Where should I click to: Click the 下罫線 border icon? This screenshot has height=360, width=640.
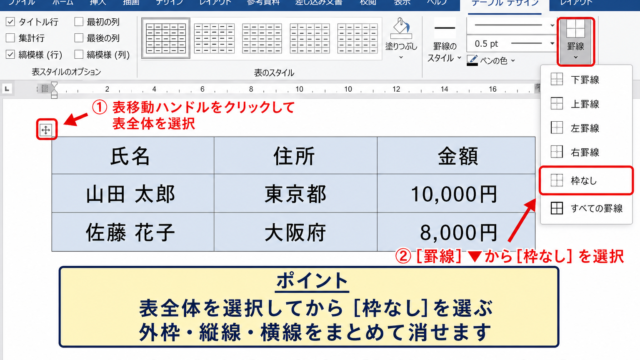[x=557, y=79]
